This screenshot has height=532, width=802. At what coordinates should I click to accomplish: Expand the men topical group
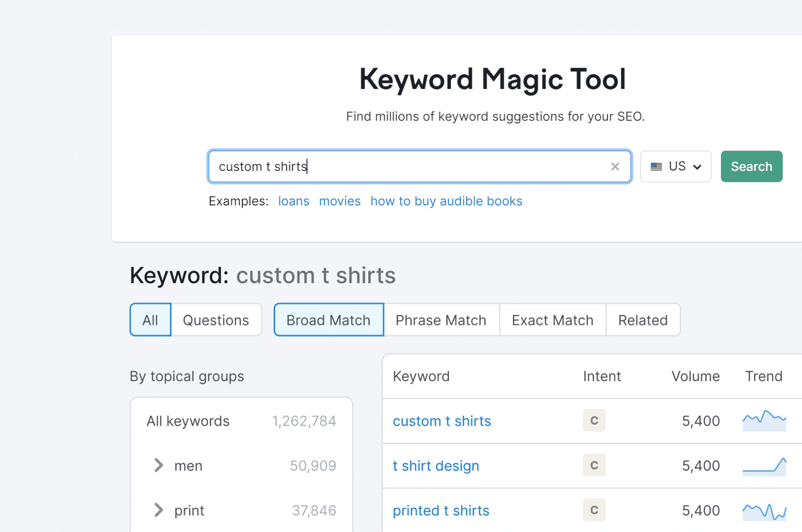point(159,465)
